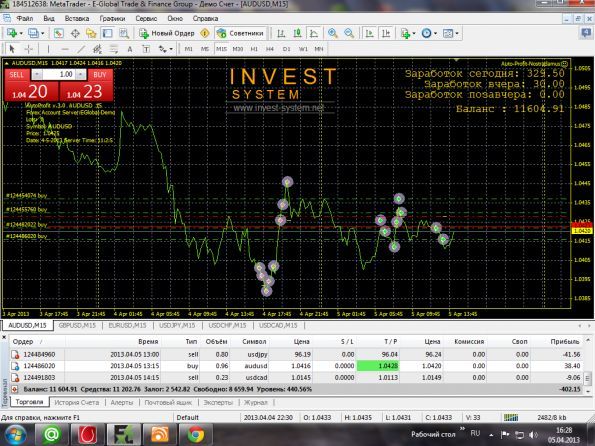Toggle the Terminal panel icon
The image size is (595, 446).
pos(108,33)
